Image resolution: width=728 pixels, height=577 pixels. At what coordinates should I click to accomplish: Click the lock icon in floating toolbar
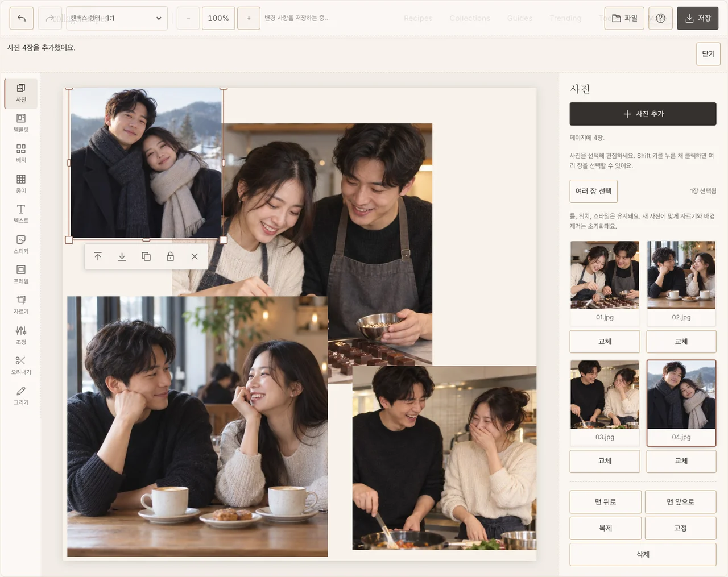(170, 256)
